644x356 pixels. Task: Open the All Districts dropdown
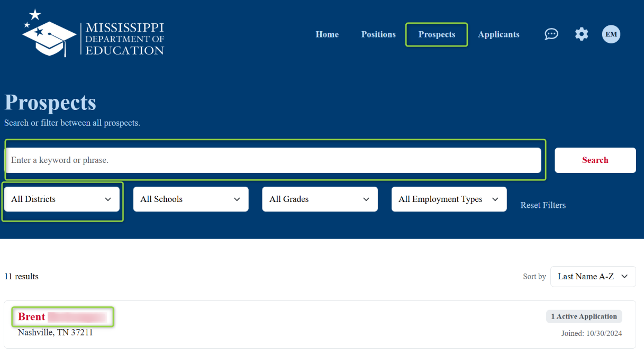[62, 199]
